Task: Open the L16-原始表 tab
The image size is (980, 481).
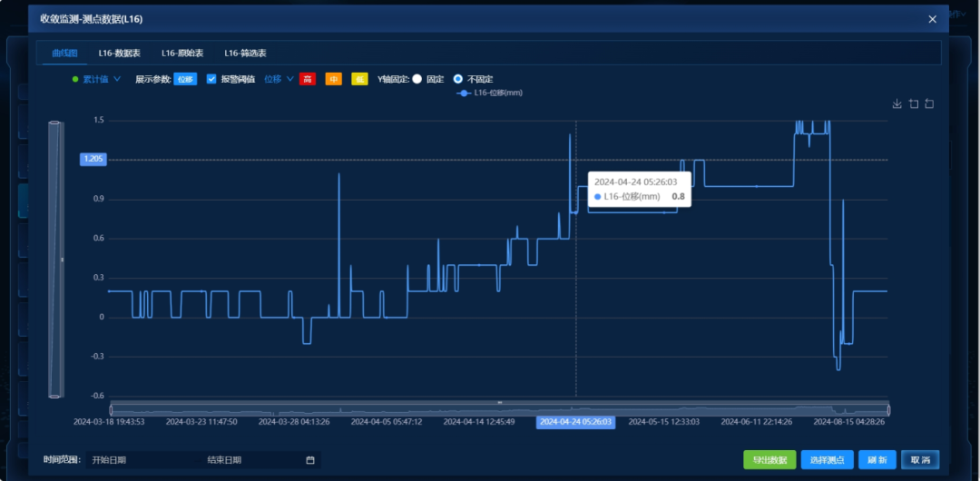Action: 182,54
